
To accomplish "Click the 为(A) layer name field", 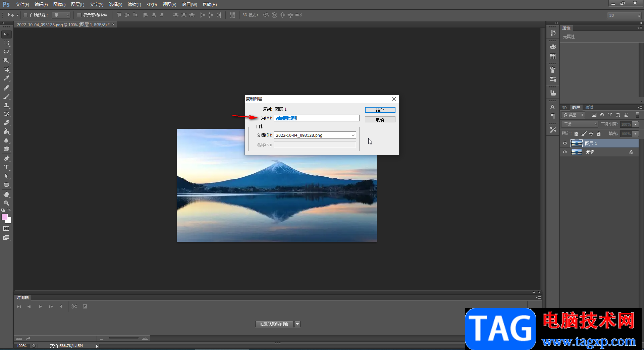I will (x=316, y=118).
